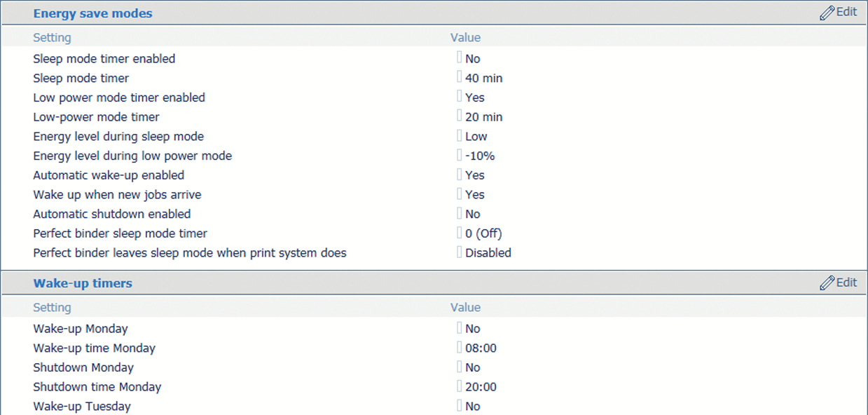Viewport: 868px width, 415px height.
Task: Select the Energy save modes section header
Action: pyautogui.click(x=92, y=13)
